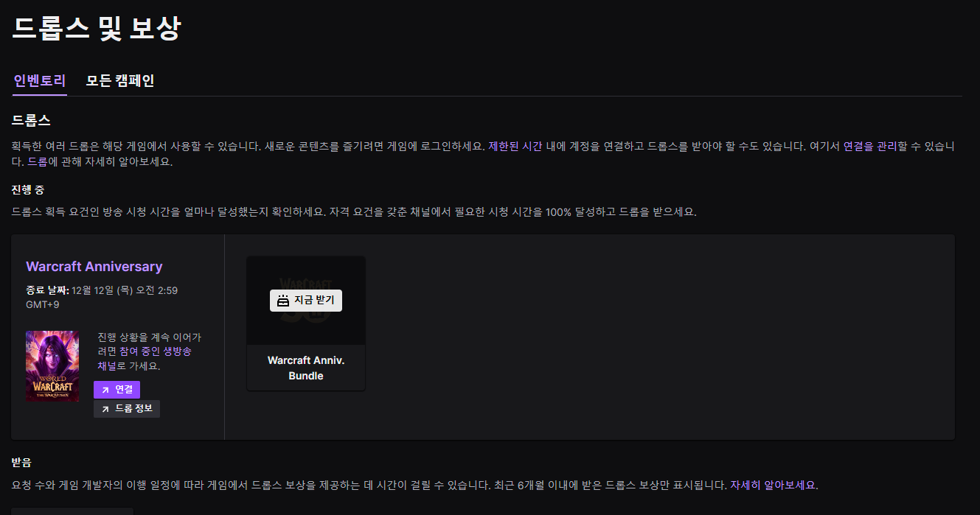Click the 드롭 link in the description
980x515 pixels.
(x=37, y=161)
